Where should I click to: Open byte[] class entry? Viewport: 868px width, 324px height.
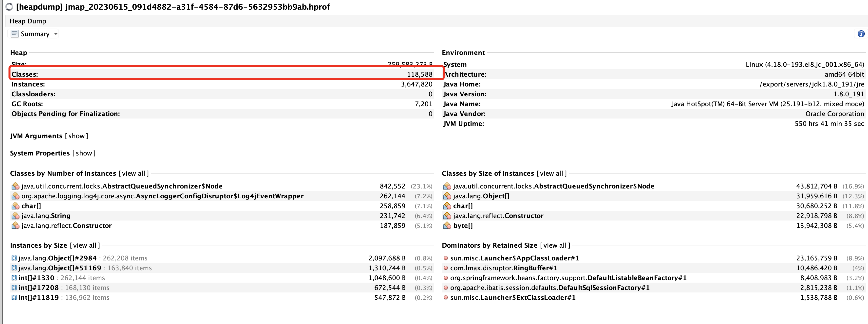pyautogui.click(x=463, y=225)
